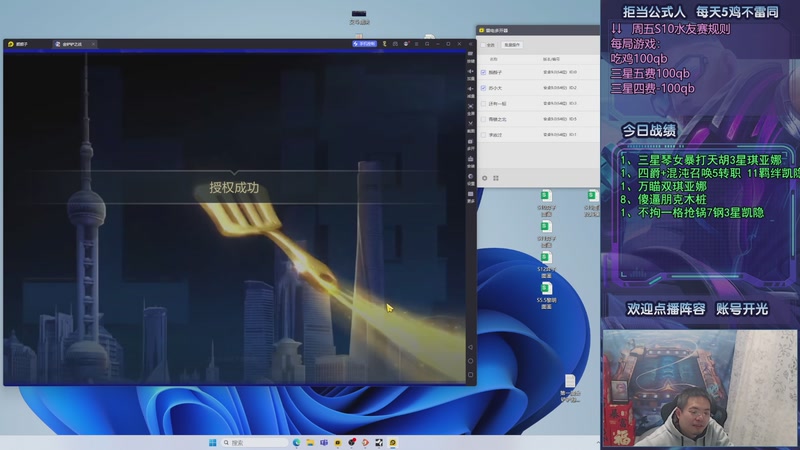This screenshot has height=450, width=800.
Task: Open the multi-instance icon in emulator sidebar
Action: [470, 144]
